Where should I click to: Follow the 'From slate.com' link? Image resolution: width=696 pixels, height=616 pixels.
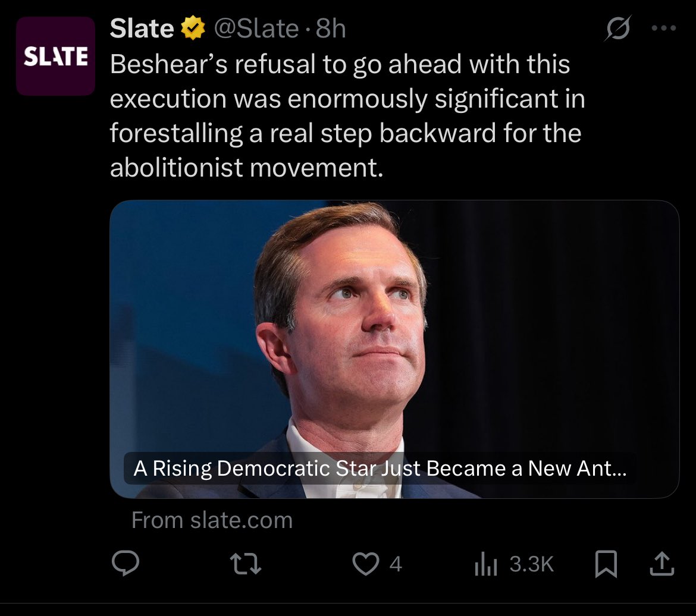pos(212,520)
